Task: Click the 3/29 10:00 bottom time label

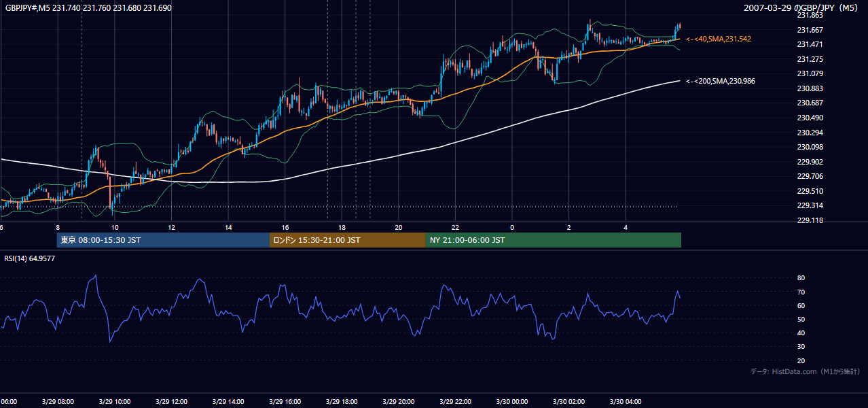Action: pyautogui.click(x=114, y=402)
